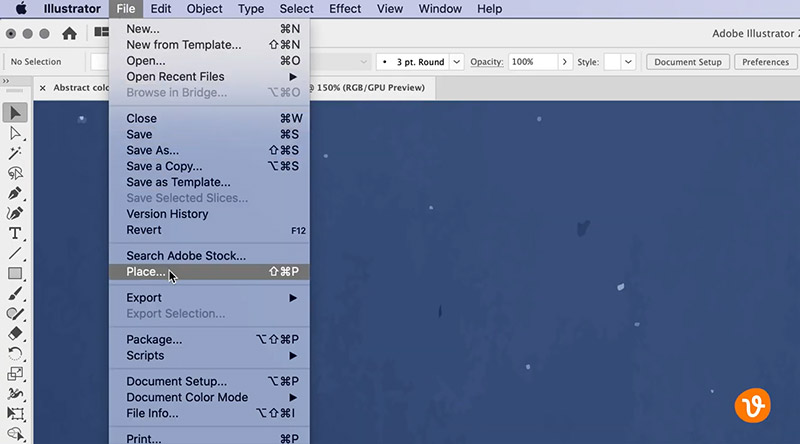Expand the tools panel double chevron
The width and height of the screenshot is (800, 444).
point(6,81)
